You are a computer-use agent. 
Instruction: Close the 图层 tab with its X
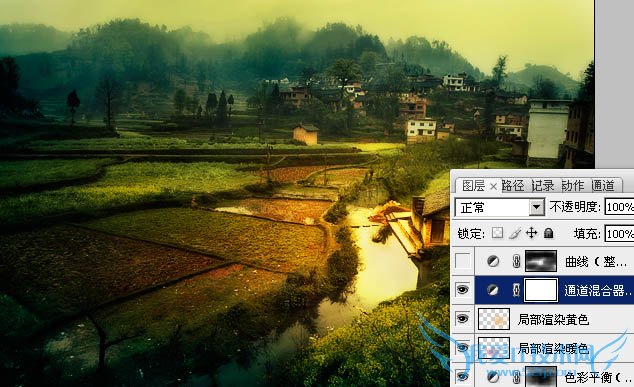[x=493, y=186]
